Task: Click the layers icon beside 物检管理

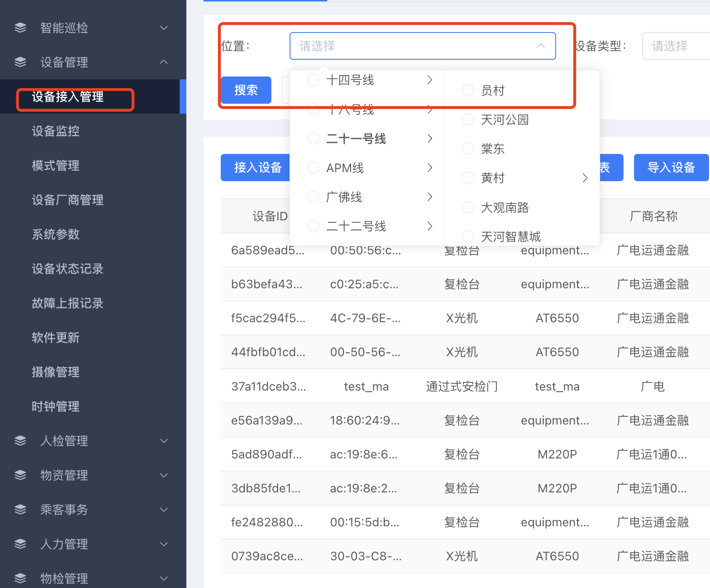Action: (21, 578)
